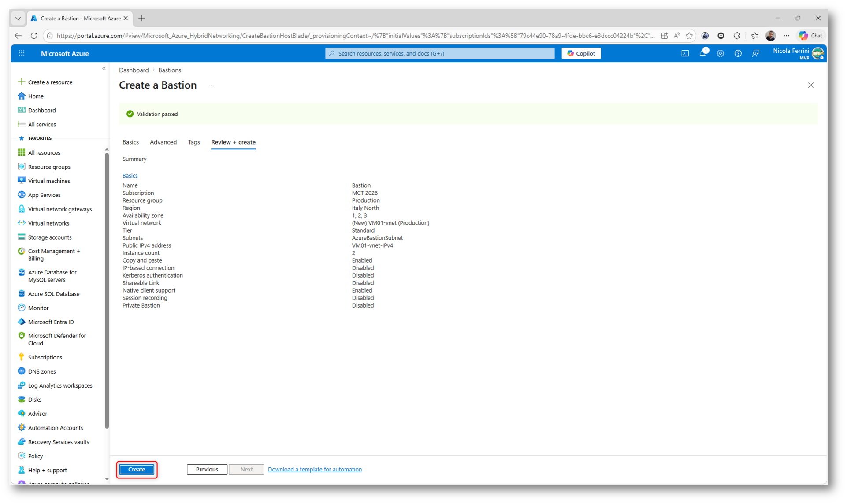Open the Cloud Shell icon in header
This screenshot has height=504, width=847.
685,53
